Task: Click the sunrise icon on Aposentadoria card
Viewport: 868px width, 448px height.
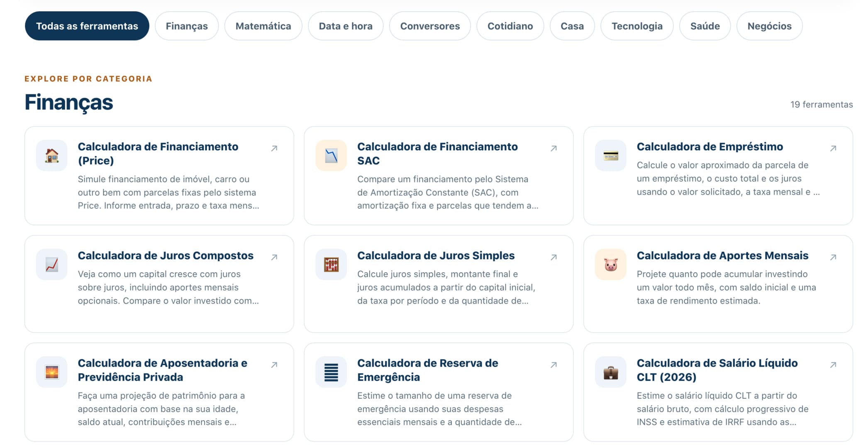Action: point(52,372)
